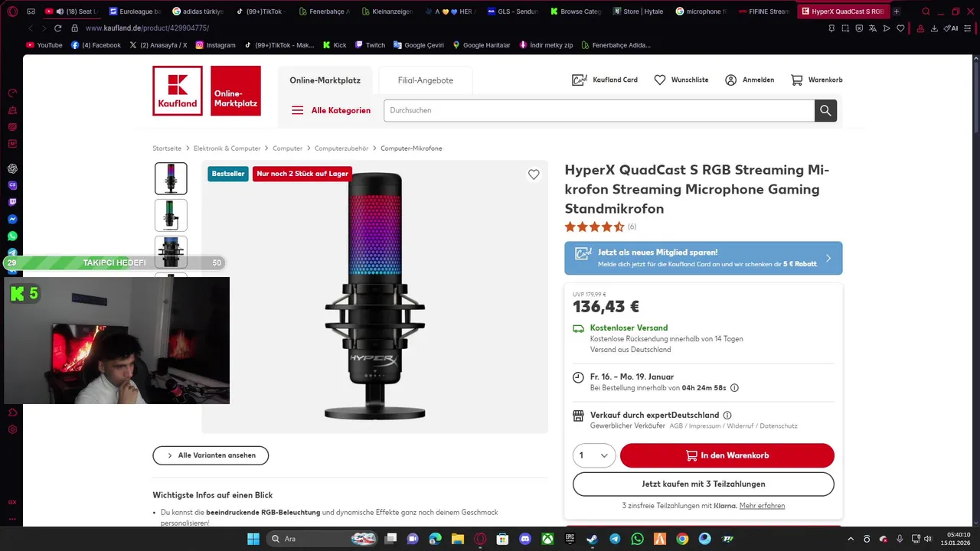The width and height of the screenshot is (980, 551).
Task: Open the quantity dropdown
Action: pos(594,455)
